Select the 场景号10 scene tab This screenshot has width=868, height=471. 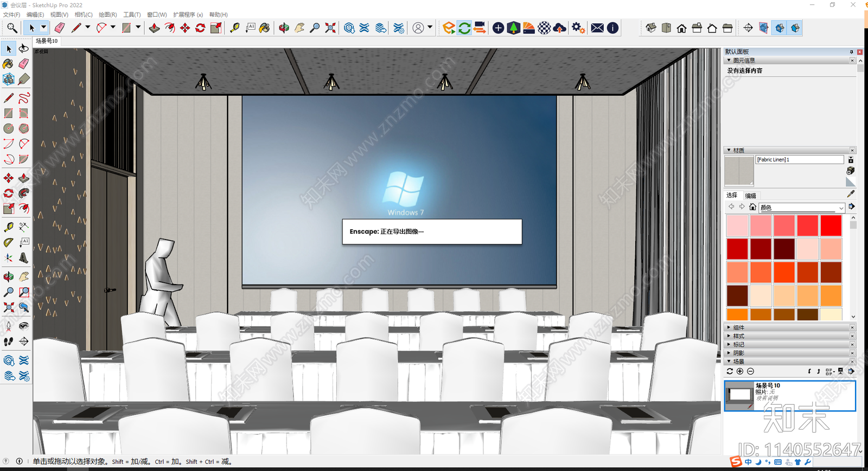click(x=47, y=41)
